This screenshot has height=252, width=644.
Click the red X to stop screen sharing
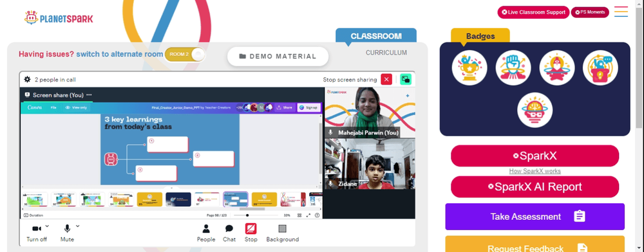(x=386, y=80)
